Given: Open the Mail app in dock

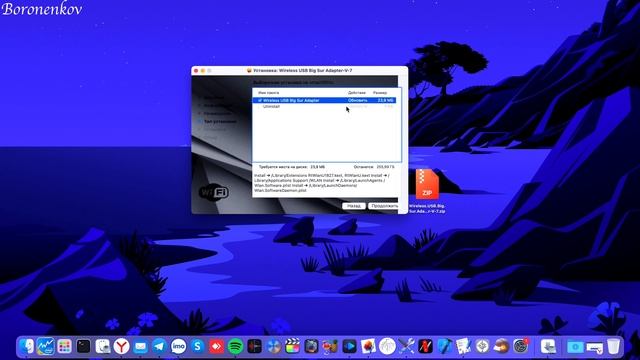Looking at the screenshot, I should point(140,346).
